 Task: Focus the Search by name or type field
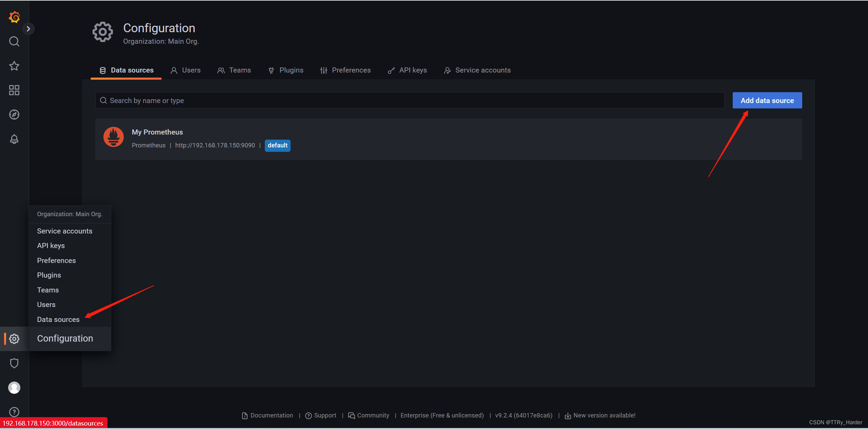pos(410,100)
